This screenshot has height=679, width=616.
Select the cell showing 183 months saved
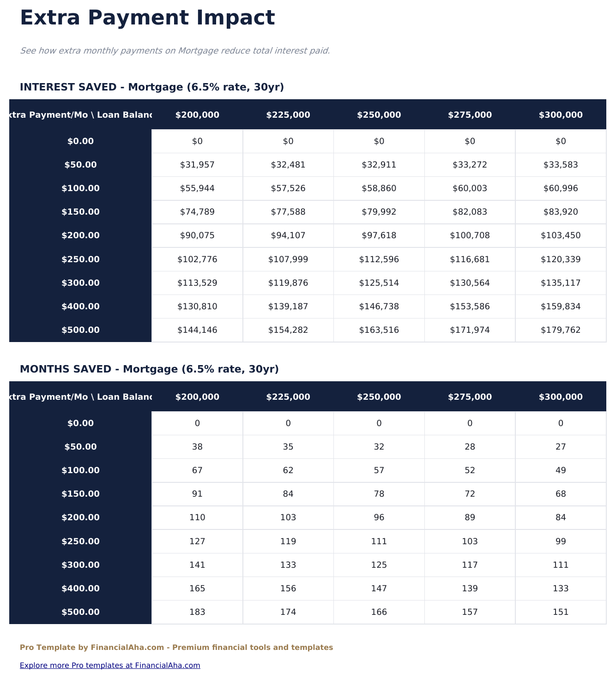pyautogui.click(x=197, y=612)
